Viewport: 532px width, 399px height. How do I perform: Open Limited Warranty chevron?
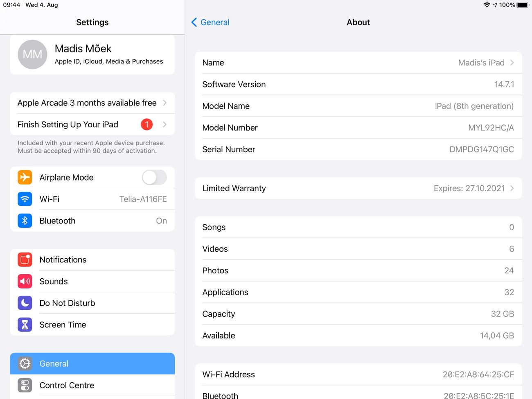(512, 188)
